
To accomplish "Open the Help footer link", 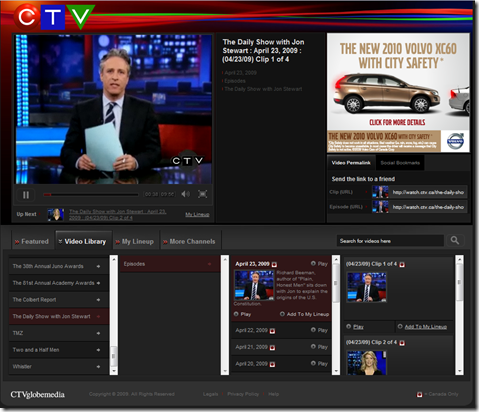I will click(x=273, y=394).
